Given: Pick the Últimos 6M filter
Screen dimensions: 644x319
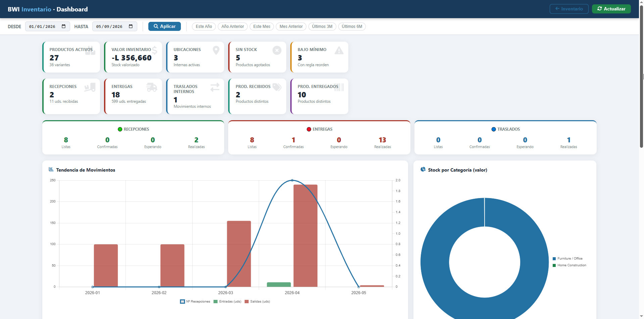Looking at the screenshot, I should pos(352,27).
